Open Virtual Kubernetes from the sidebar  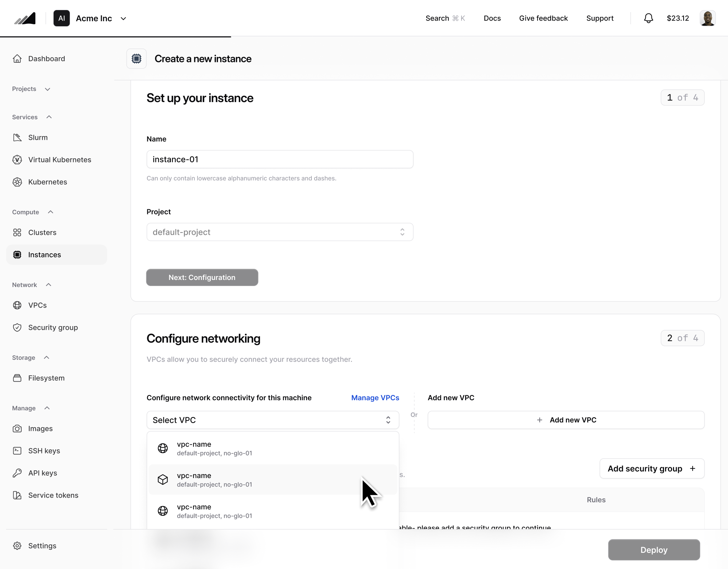coord(59,159)
